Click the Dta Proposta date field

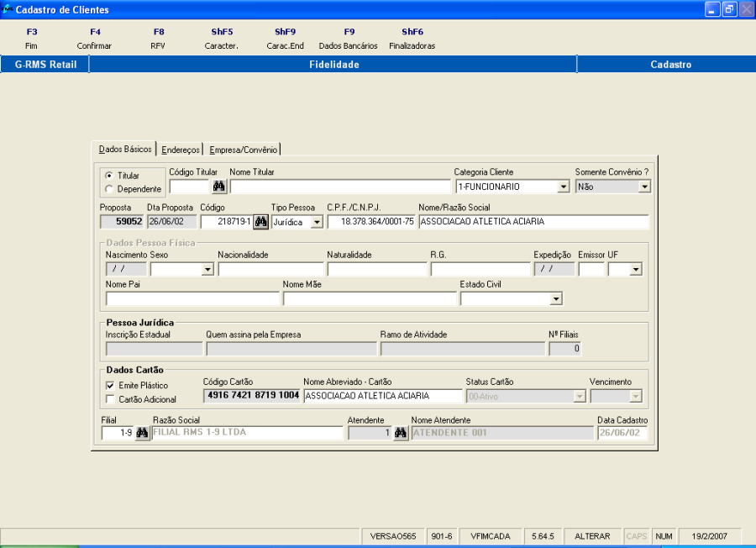172,222
